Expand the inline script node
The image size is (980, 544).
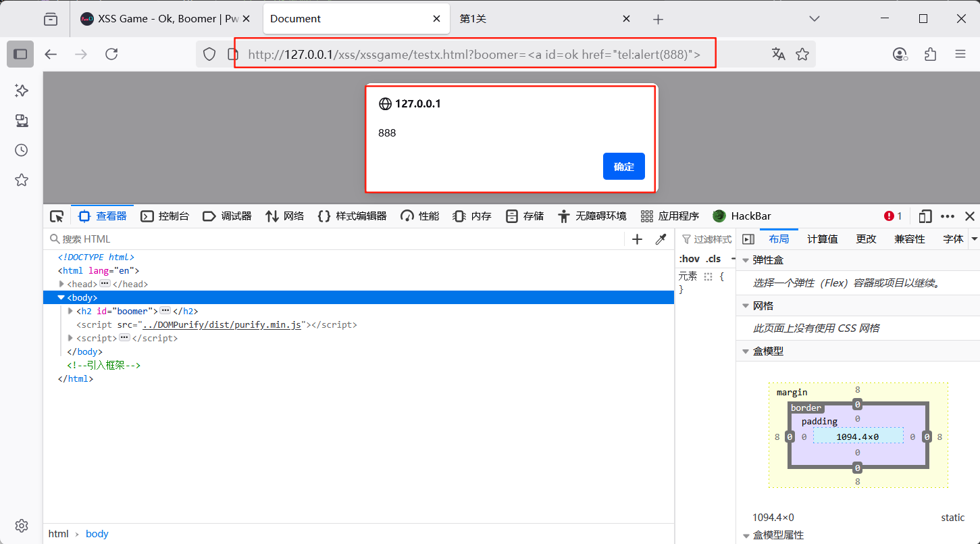(x=70, y=338)
